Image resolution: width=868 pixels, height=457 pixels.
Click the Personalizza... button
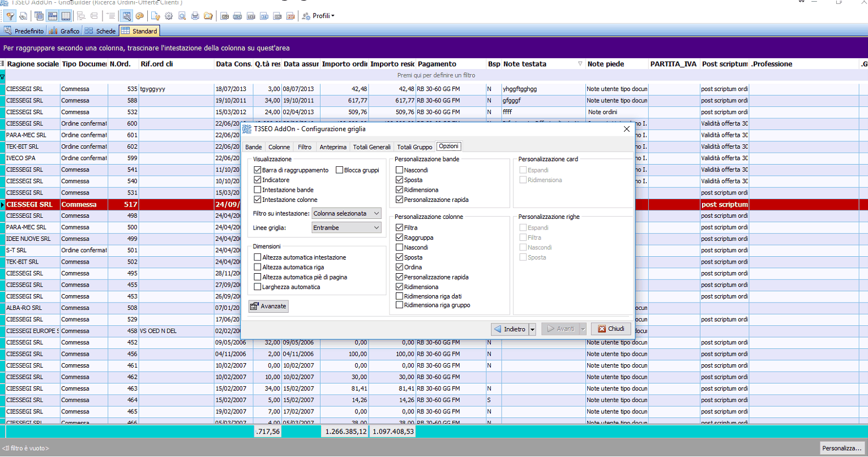[841, 448]
